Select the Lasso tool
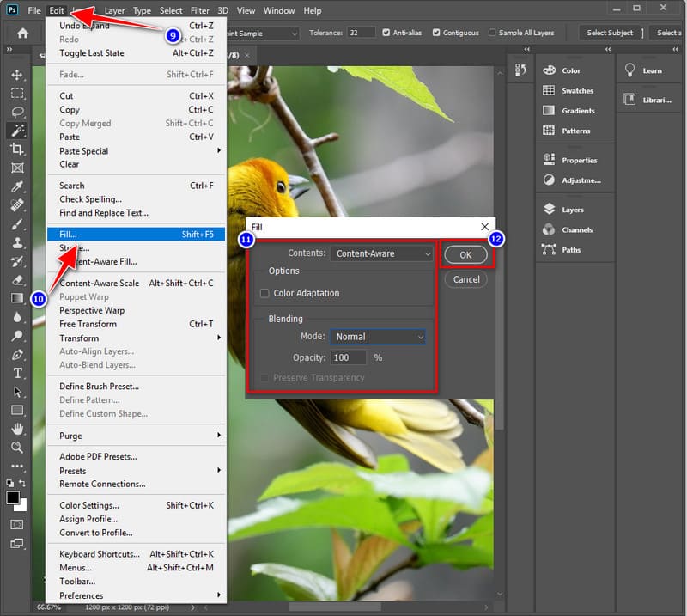This screenshot has height=616, width=687. point(16,112)
